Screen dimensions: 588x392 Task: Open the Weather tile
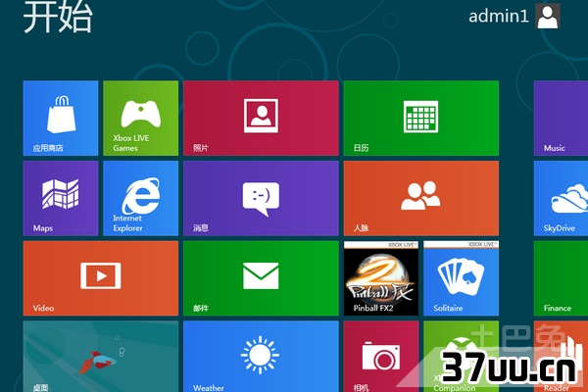click(261, 357)
